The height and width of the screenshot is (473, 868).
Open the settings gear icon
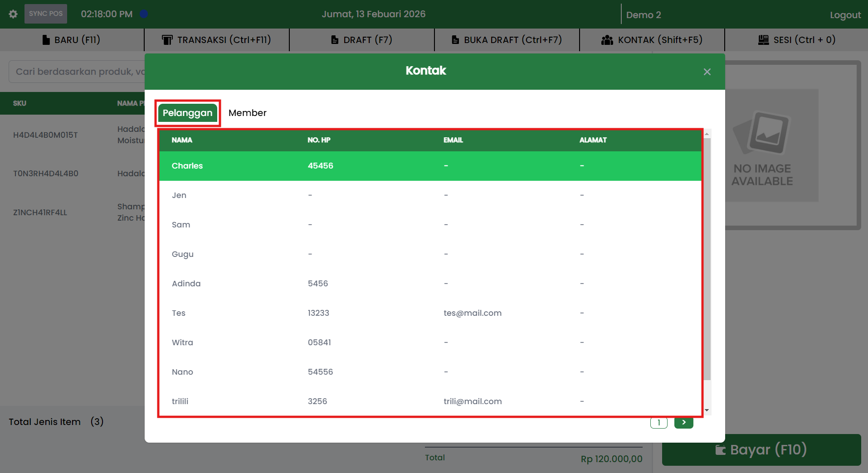13,14
